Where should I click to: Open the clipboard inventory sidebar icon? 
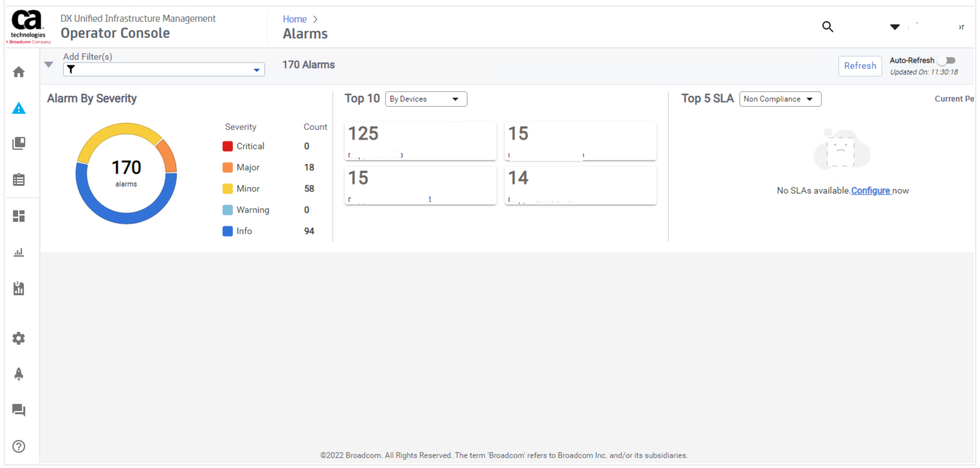coord(19,180)
